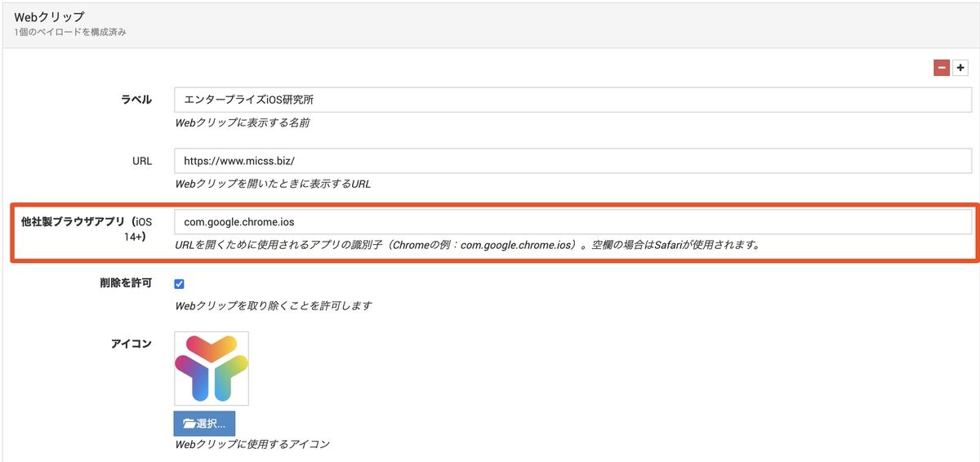Add another payload with the plus button

pyautogui.click(x=960, y=69)
